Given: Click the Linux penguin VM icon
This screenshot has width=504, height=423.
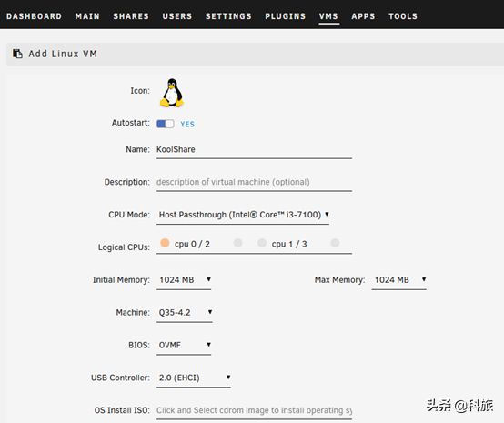Looking at the screenshot, I should click(172, 93).
